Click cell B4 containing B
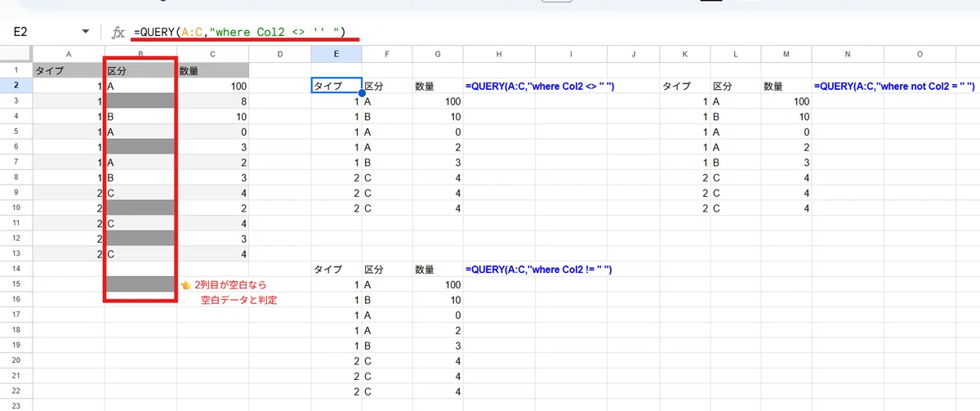This screenshot has width=980, height=411. coord(140,116)
